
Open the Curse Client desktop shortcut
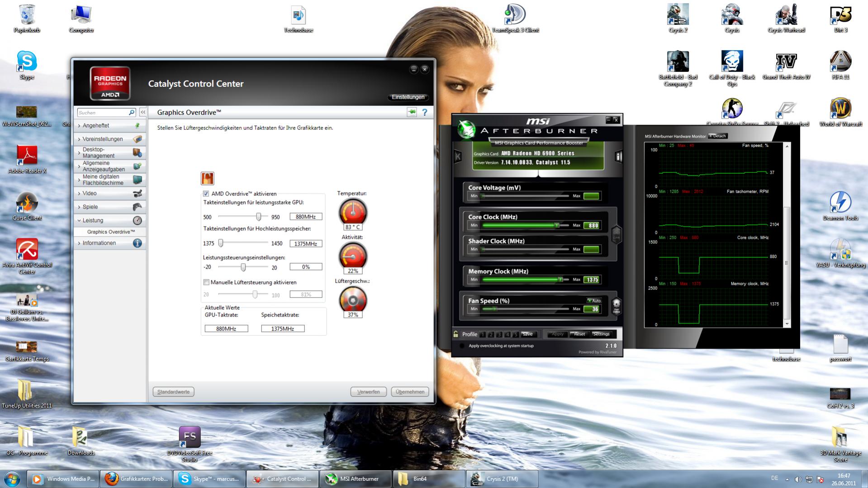pyautogui.click(x=27, y=206)
